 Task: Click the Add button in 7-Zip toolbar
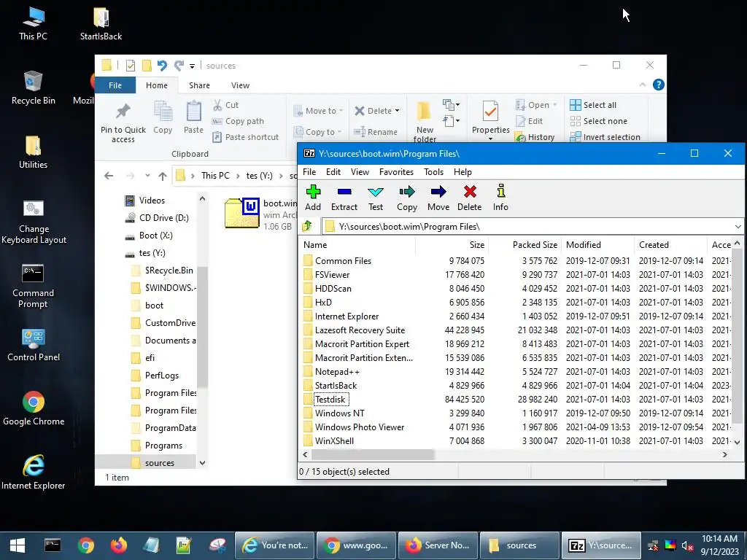(313, 197)
